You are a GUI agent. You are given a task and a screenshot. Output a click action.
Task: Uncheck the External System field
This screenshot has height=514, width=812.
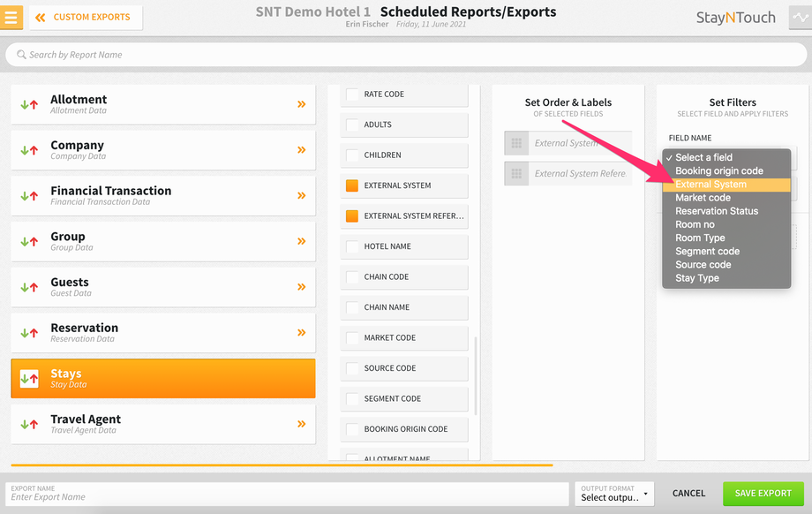(x=352, y=185)
